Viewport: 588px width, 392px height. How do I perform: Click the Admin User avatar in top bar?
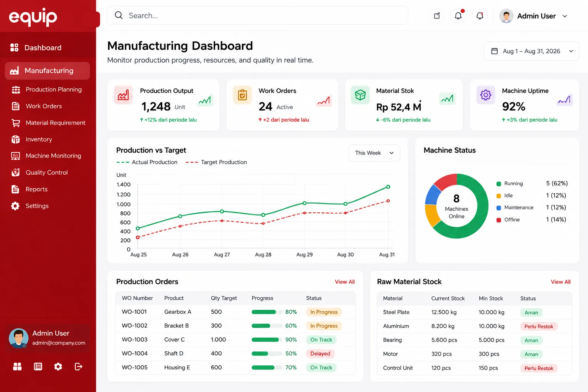506,16
